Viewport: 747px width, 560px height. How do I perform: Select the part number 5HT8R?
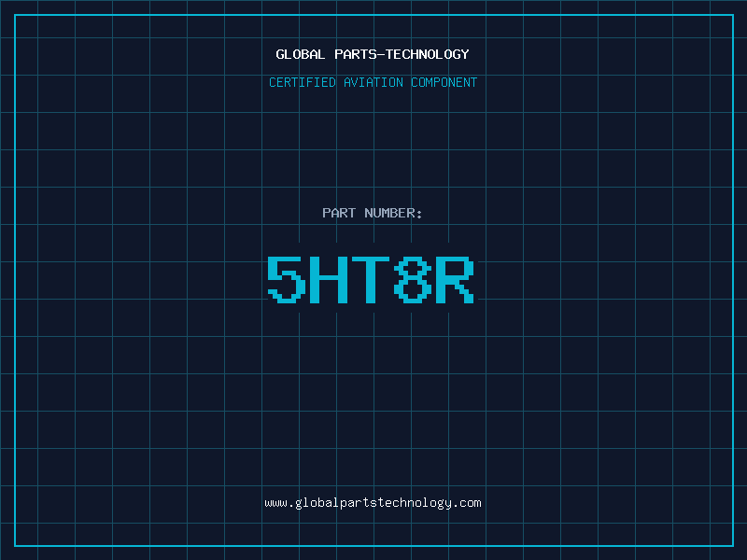pos(371,280)
